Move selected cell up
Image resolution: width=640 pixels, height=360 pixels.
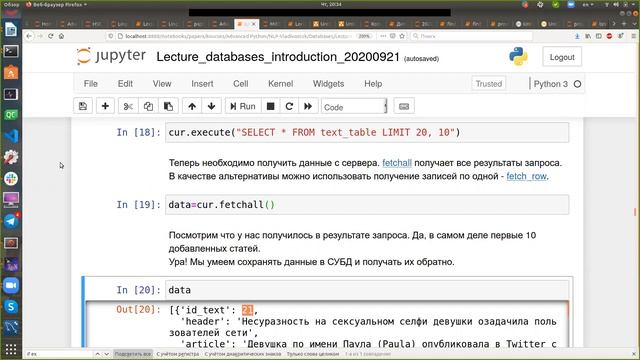coord(192,106)
